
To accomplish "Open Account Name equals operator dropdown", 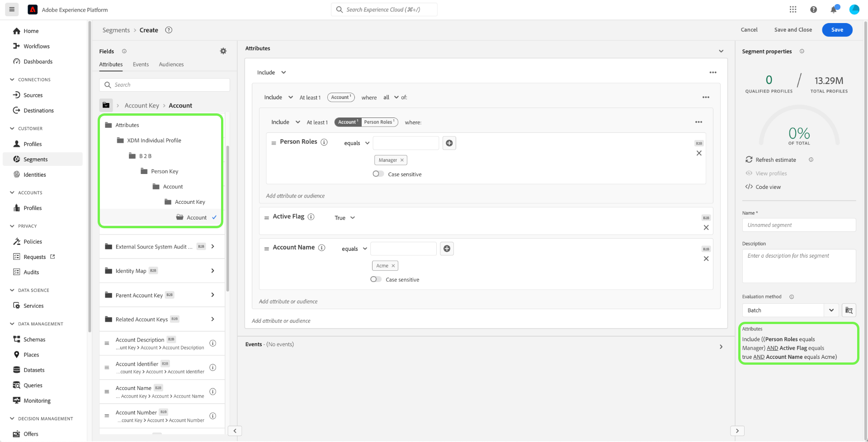I will pyautogui.click(x=354, y=249).
